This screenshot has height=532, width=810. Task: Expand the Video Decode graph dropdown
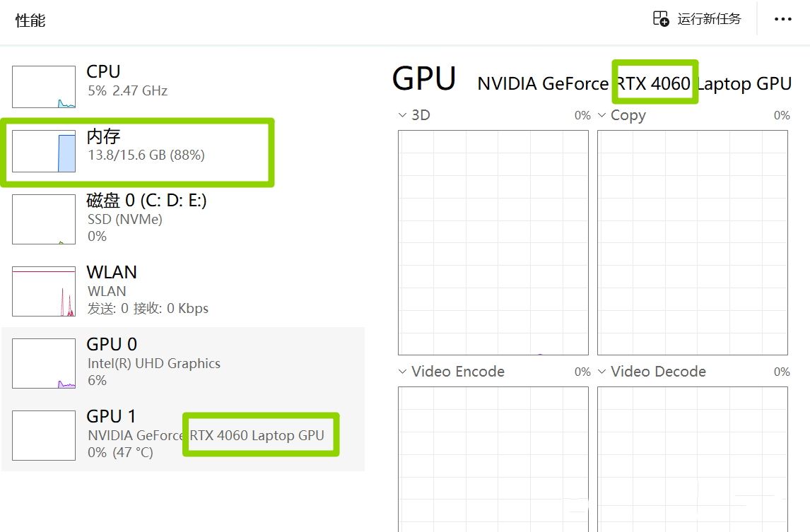pos(602,372)
